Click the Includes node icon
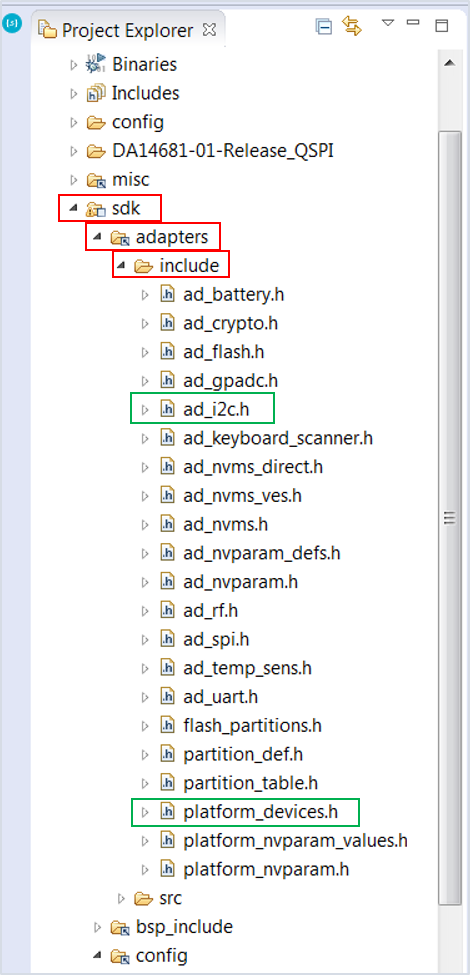 tap(96, 93)
